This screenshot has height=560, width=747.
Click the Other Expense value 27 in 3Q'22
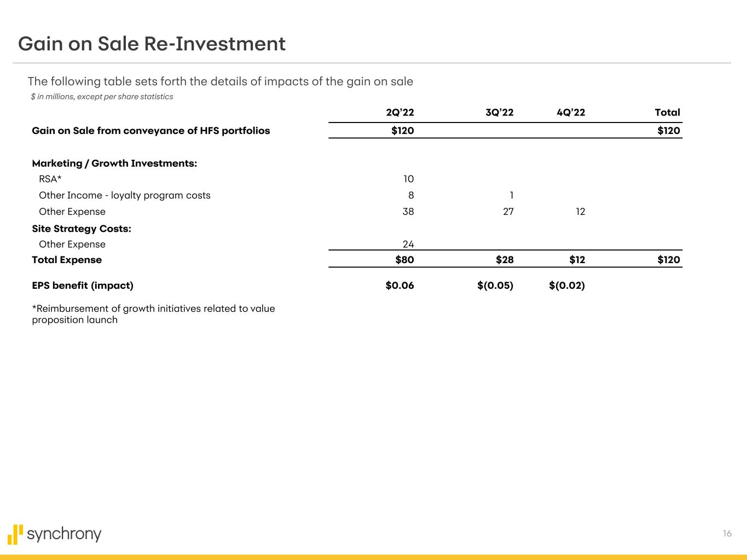pos(508,212)
